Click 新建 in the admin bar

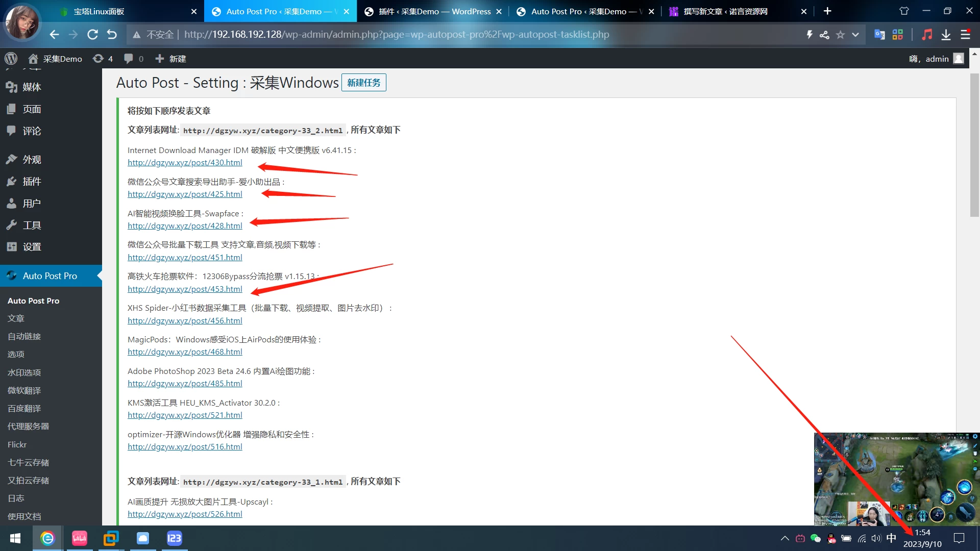(170, 59)
